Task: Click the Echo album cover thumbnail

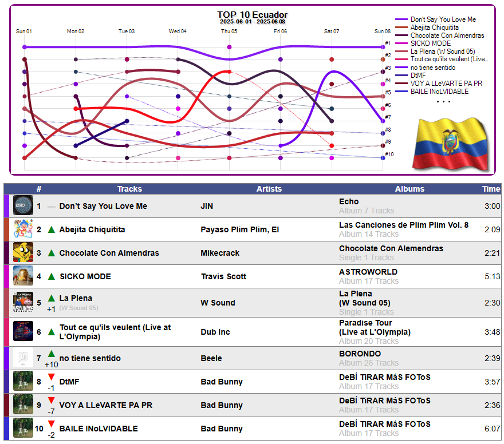Action: [x=23, y=205]
